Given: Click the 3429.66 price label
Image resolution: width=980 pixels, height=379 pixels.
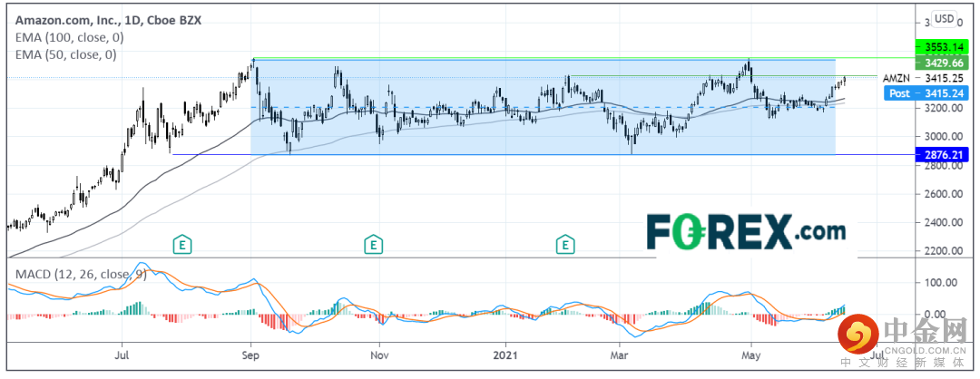Looking at the screenshot, I should pyautogui.click(x=941, y=63).
